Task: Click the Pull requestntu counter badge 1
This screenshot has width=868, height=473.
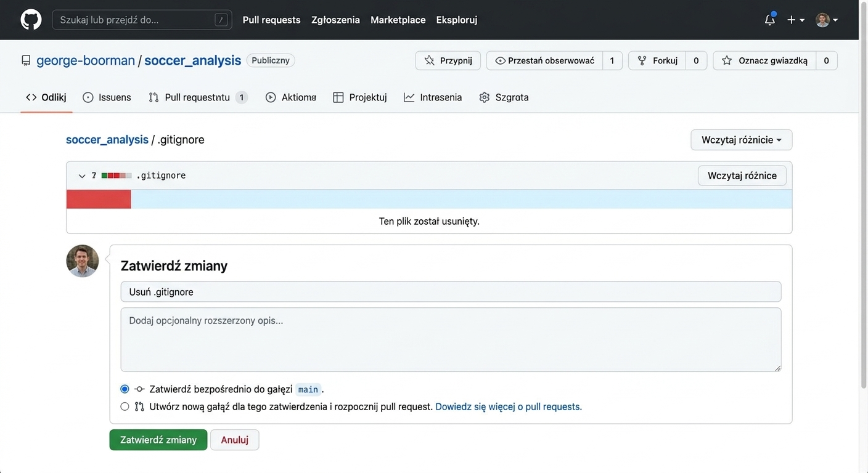Action: pyautogui.click(x=242, y=97)
